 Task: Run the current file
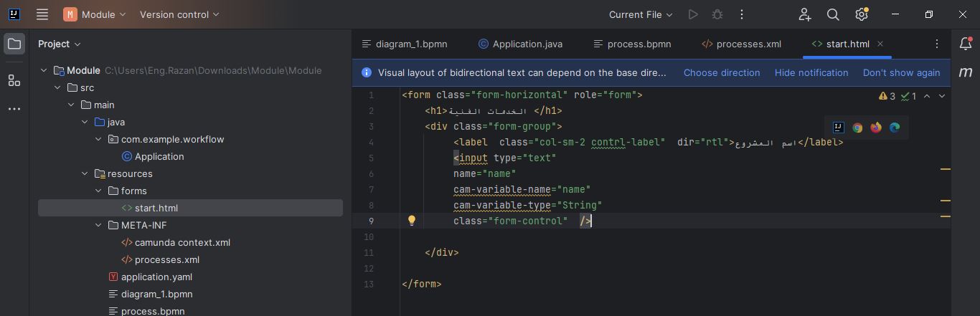[692, 14]
